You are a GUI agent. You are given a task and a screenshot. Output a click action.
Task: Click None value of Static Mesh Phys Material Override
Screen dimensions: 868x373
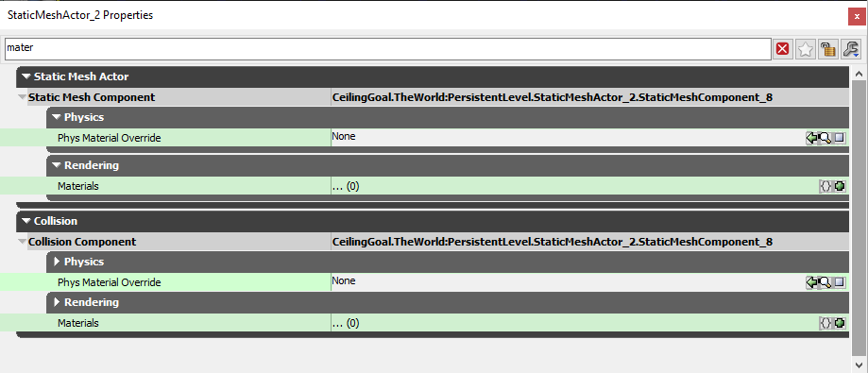point(343,136)
